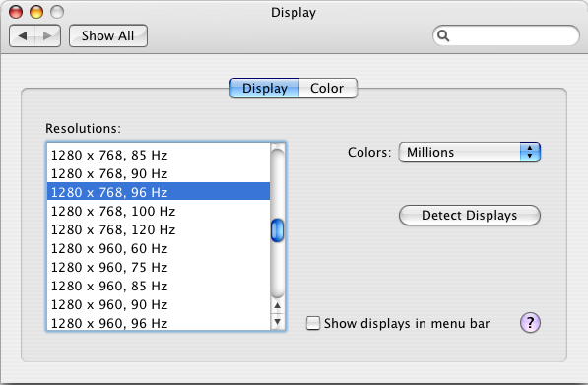
Task: Click the Show All button
Action: tap(108, 36)
